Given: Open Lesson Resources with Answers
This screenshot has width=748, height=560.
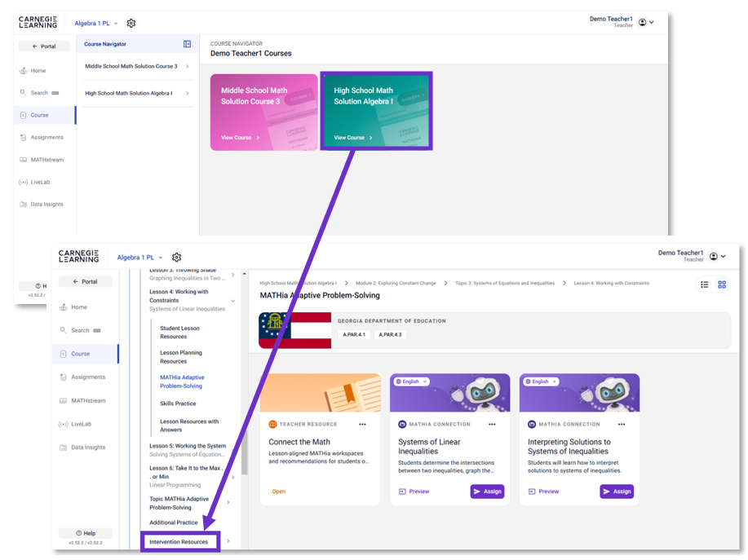Looking at the screenshot, I should [x=189, y=426].
